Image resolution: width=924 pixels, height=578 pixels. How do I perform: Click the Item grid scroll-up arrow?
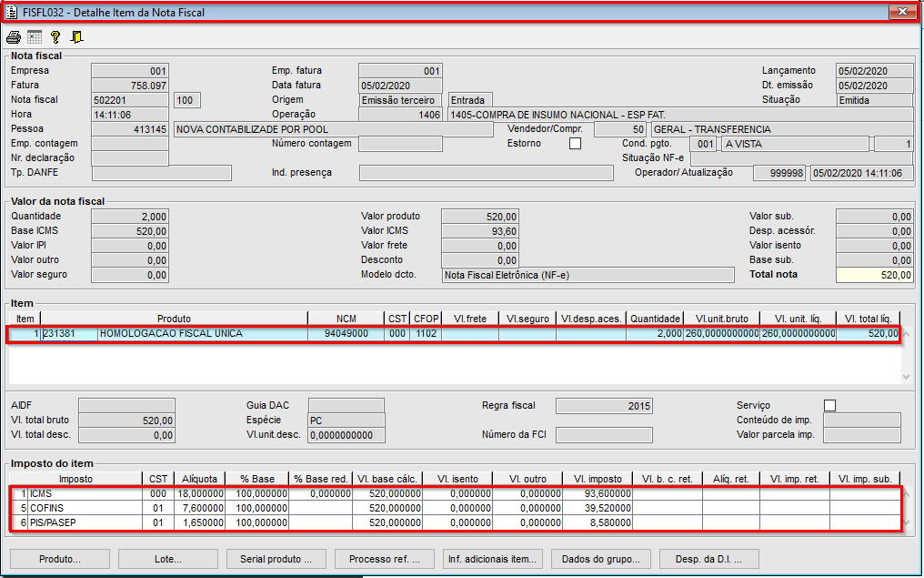pyautogui.click(x=907, y=334)
